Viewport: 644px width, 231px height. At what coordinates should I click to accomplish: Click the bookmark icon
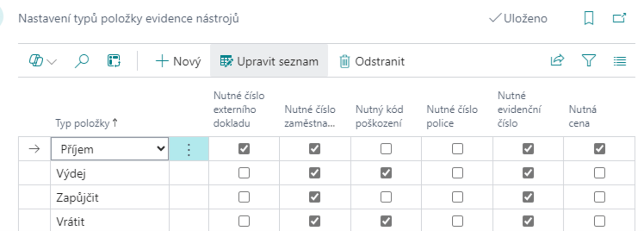589,19
